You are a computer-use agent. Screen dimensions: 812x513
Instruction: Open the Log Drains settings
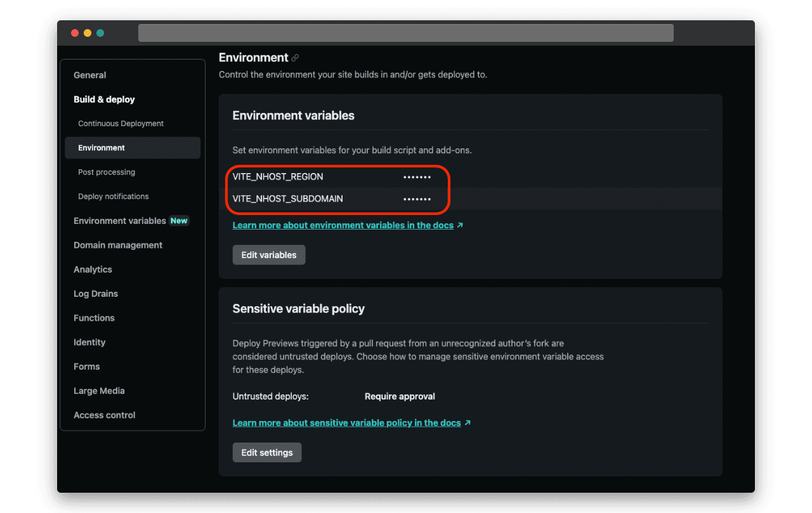click(x=96, y=294)
